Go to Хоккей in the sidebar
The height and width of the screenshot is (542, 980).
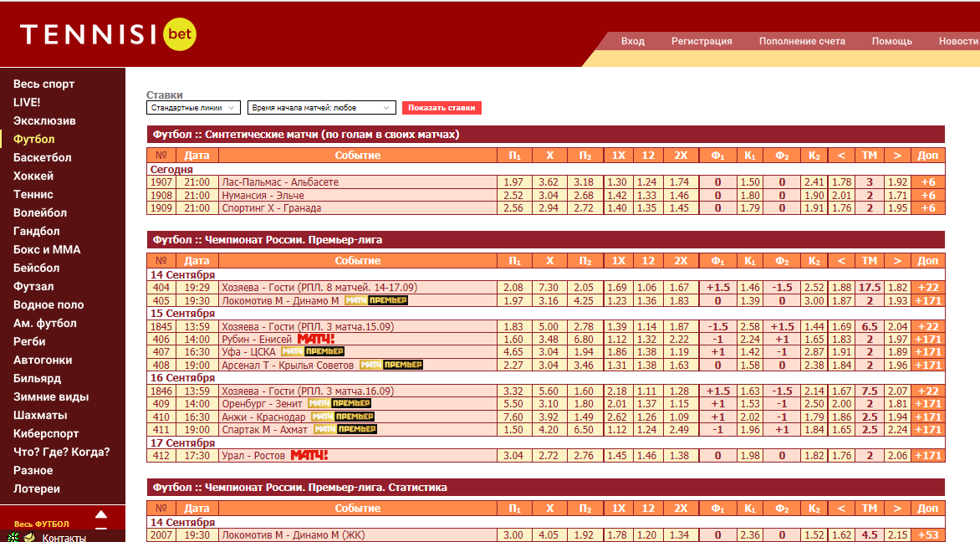tap(33, 176)
